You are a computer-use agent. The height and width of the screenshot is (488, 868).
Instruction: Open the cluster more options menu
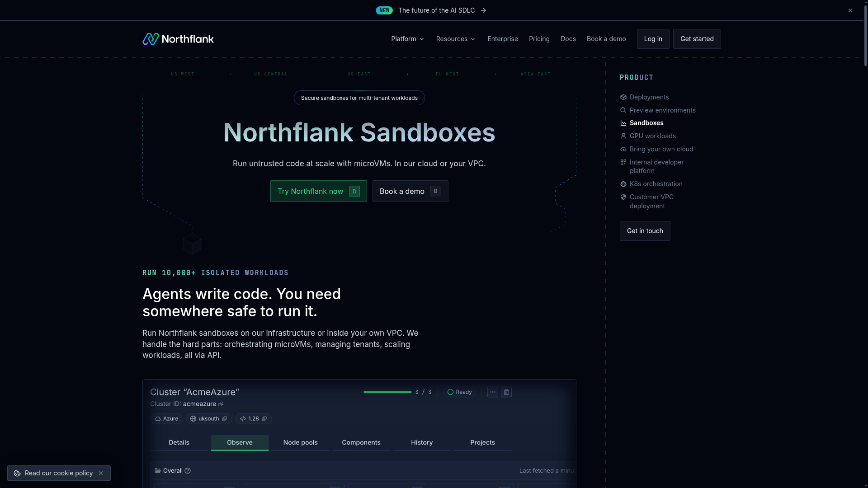(x=493, y=392)
